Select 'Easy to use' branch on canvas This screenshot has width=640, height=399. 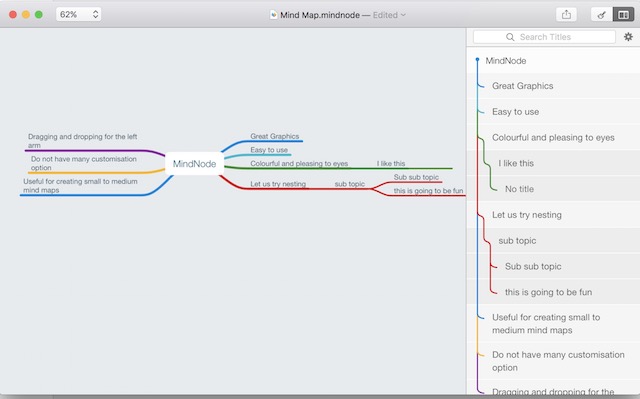(269, 150)
